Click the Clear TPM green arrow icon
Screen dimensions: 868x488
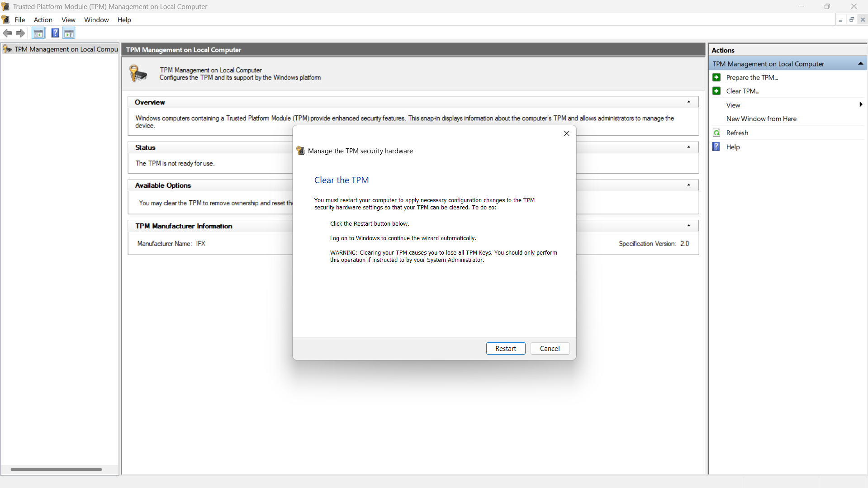click(x=716, y=91)
